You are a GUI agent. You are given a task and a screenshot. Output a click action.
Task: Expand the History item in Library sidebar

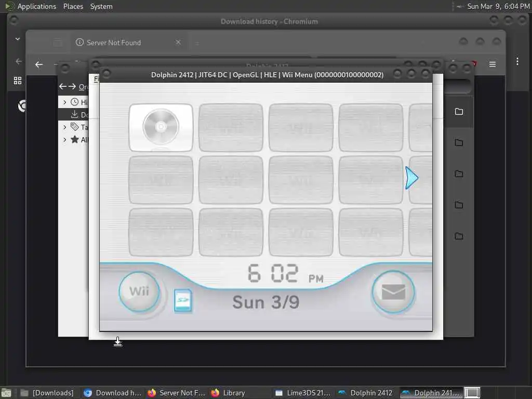coord(64,102)
